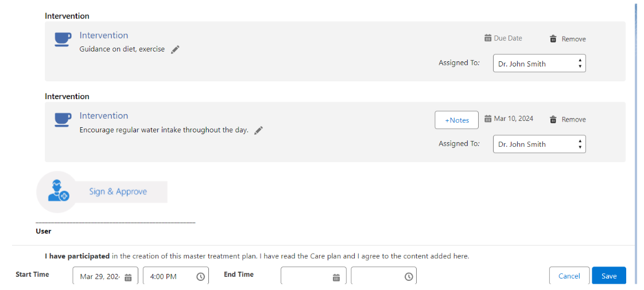Viewport: 644px width, 290px height.
Task: Click the Sign & Approve user icon
Action: (58, 191)
